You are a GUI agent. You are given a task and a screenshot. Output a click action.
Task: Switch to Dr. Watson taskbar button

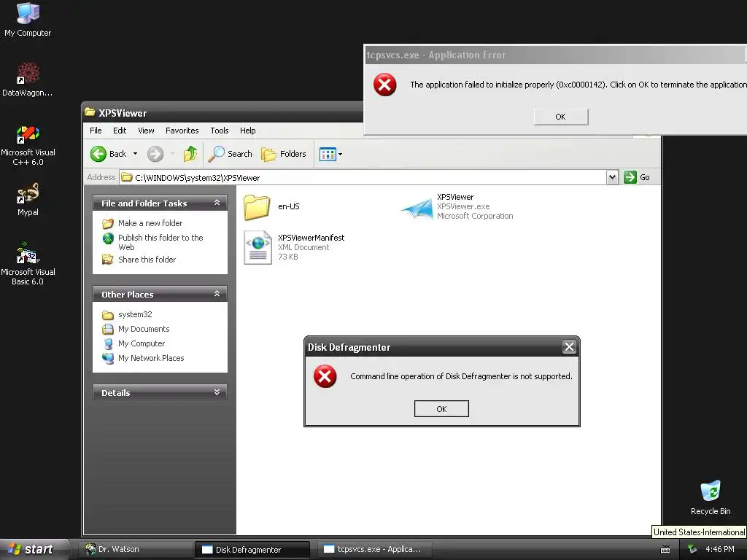click(x=134, y=549)
